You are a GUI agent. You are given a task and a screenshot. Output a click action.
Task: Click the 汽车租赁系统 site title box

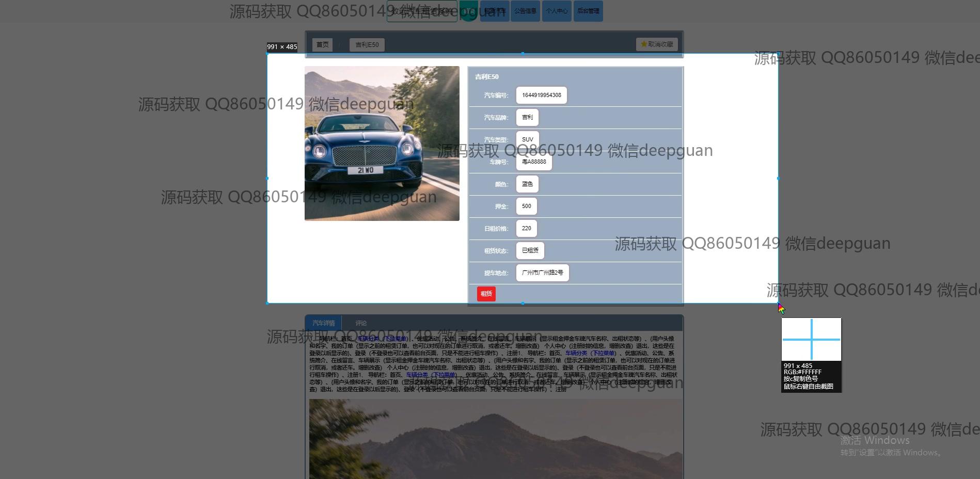422,11
